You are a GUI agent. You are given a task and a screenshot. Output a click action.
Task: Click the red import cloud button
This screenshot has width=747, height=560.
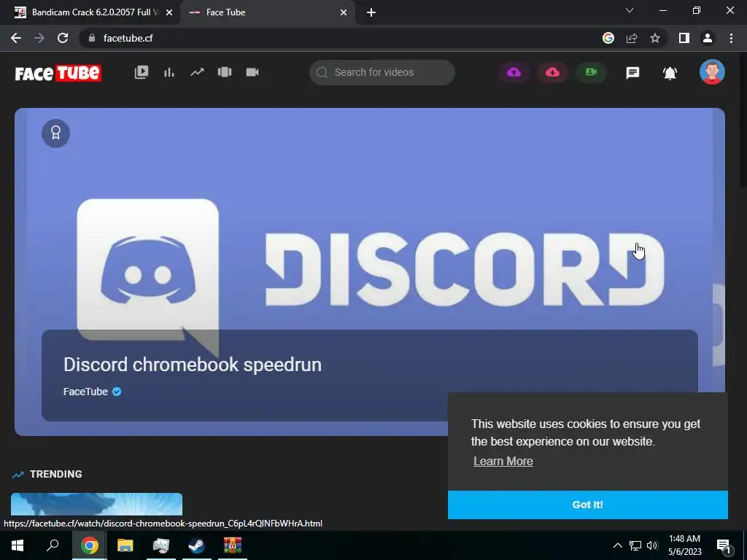553,72
